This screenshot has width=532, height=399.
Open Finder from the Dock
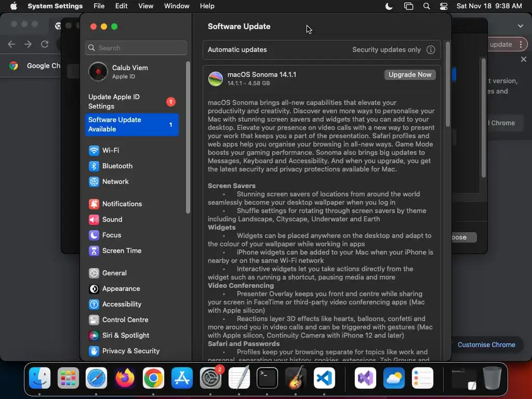[39, 378]
